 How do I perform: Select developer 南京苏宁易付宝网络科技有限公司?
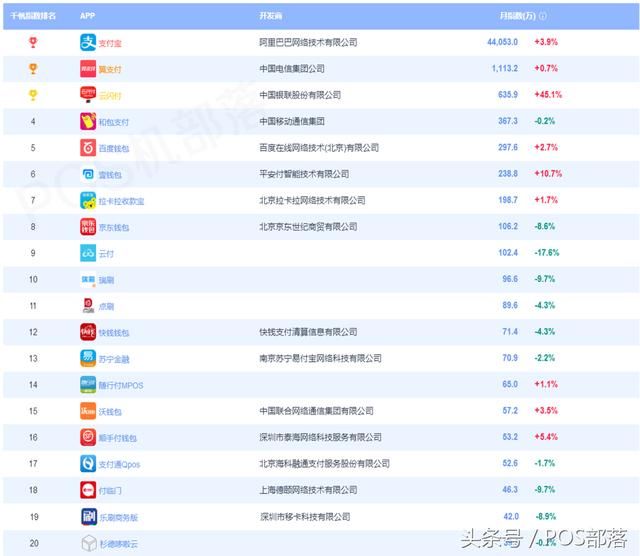tap(320, 358)
